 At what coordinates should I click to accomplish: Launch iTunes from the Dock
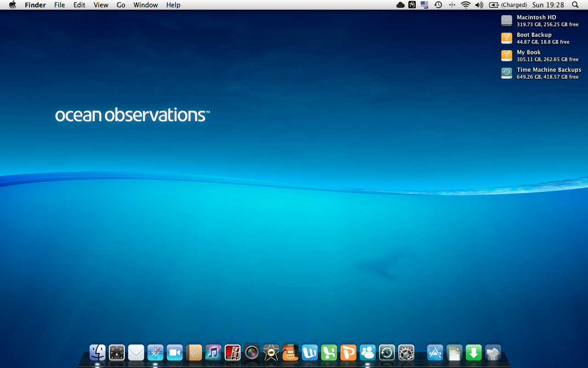[x=213, y=353]
